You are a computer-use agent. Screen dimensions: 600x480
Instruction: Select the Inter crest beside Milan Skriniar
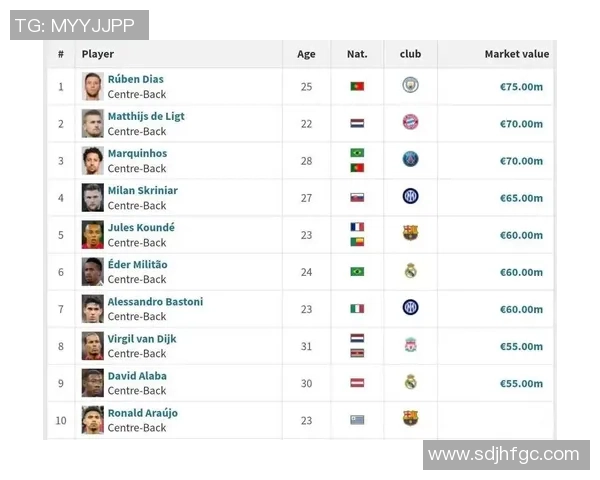pos(410,197)
